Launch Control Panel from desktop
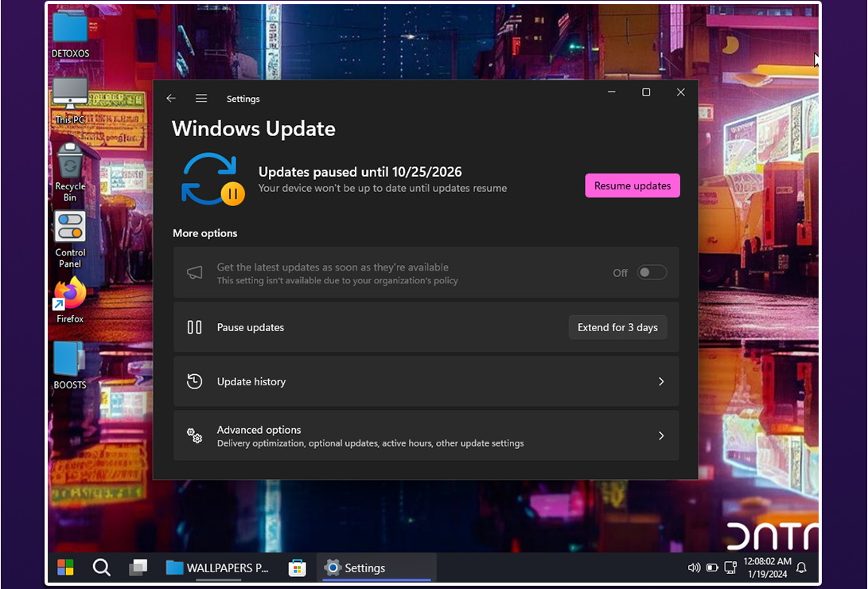 [70, 228]
